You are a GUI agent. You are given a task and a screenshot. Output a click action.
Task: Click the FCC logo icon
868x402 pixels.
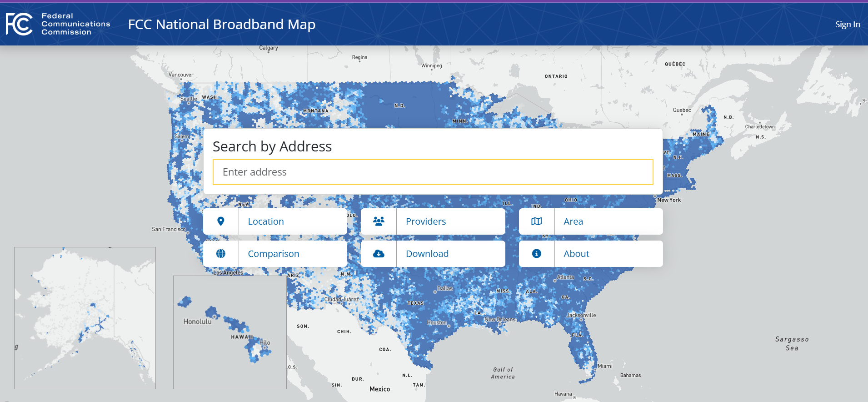click(19, 24)
